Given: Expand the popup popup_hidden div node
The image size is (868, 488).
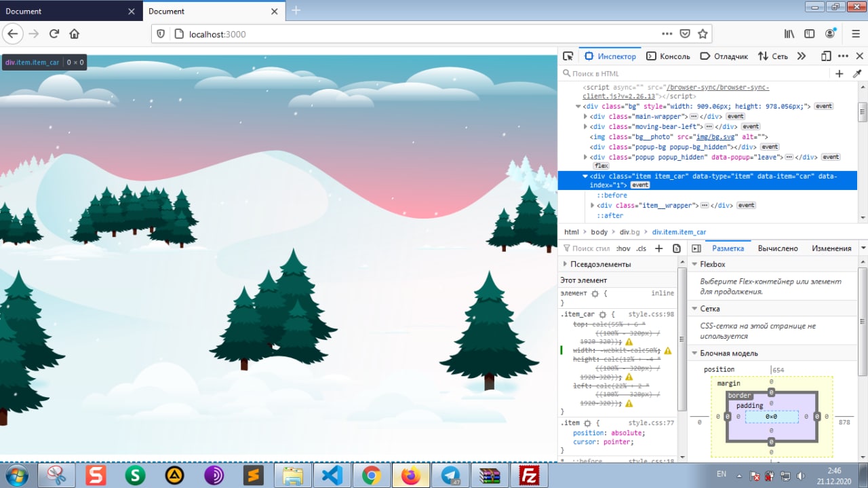Looking at the screenshot, I should tap(585, 157).
